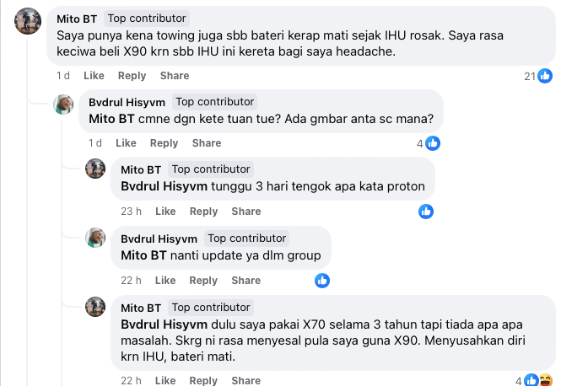Share the 'tunggu 3 hari' reply

(x=246, y=212)
